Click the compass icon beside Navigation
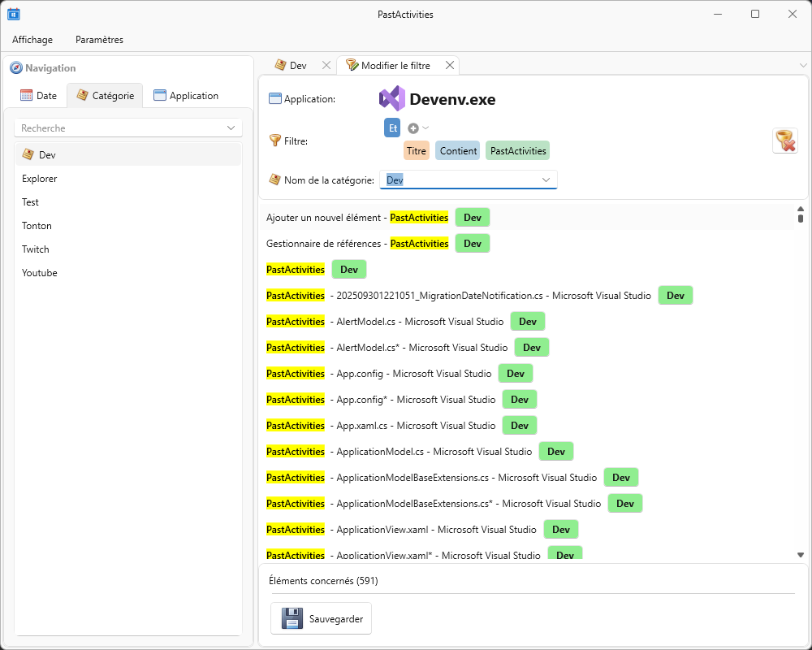This screenshot has height=650, width=812. (16, 68)
